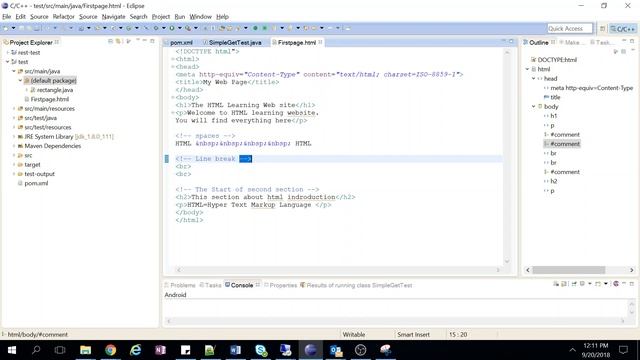Open the Help menu

pos(222,17)
